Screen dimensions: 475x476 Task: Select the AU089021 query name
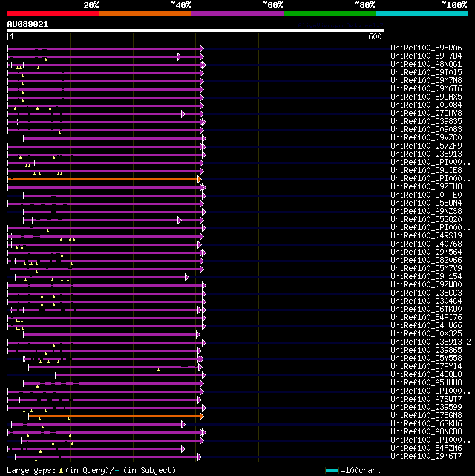coord(27,24)
